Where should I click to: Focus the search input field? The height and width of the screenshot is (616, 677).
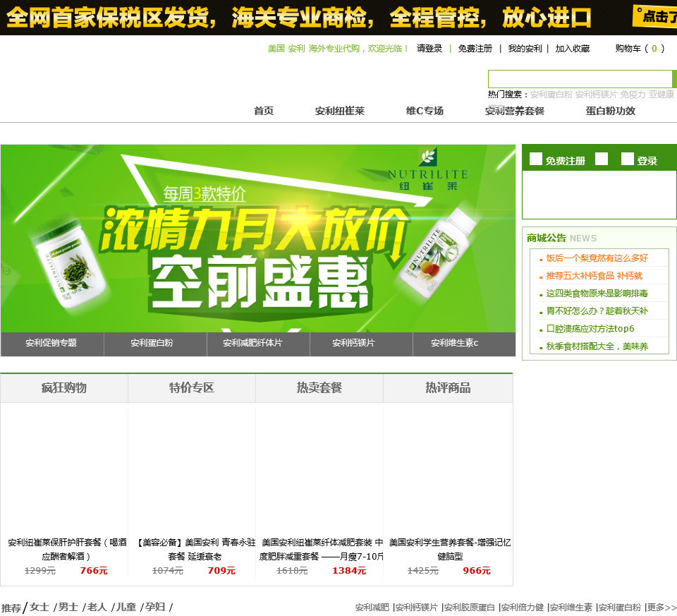coord(580,79)
